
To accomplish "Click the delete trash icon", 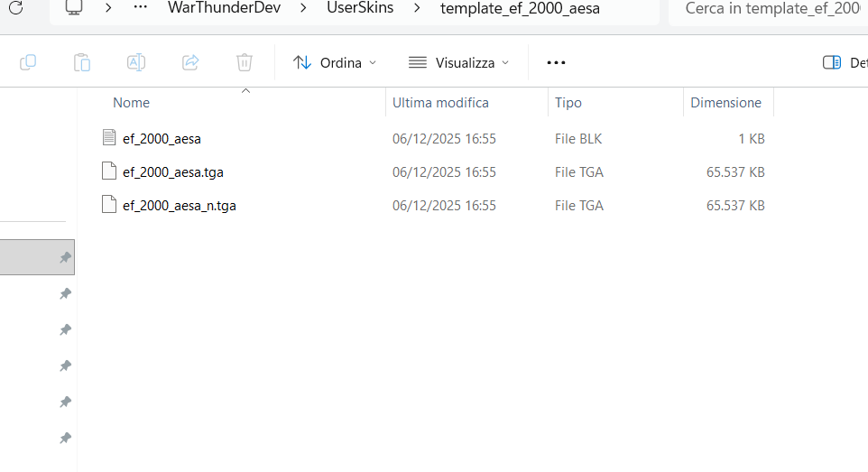I will pos(245,62).
